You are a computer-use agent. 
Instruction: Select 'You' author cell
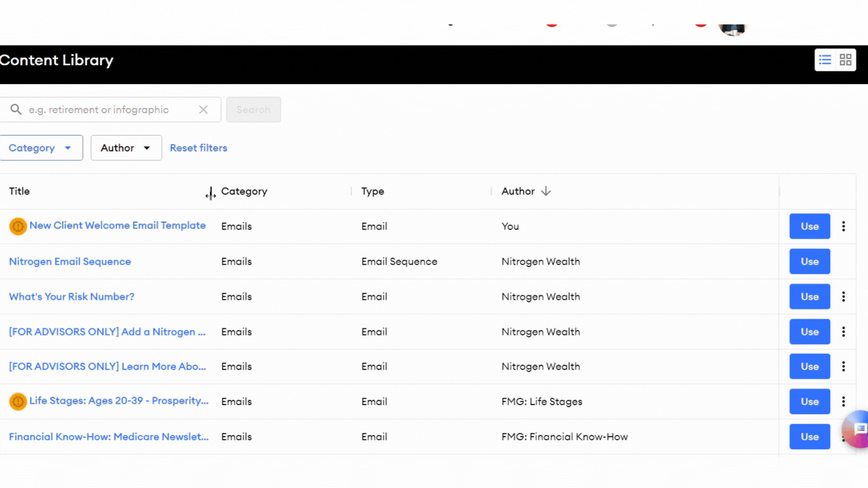[x=510, y=226]
